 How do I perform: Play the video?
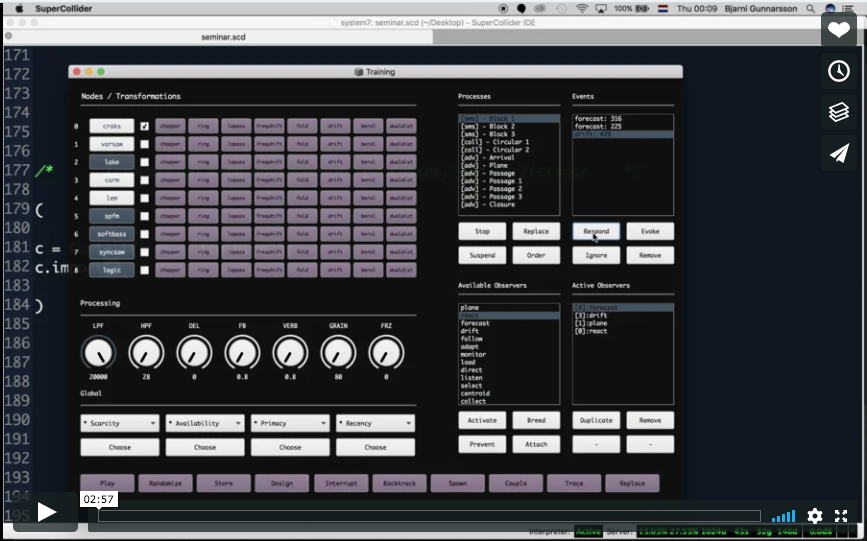[46, 512]
